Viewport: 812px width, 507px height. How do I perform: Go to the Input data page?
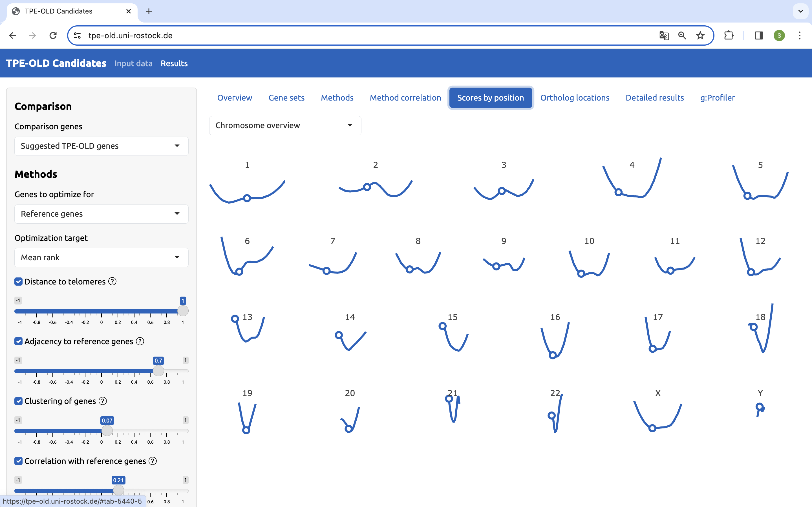click(133, 63)
